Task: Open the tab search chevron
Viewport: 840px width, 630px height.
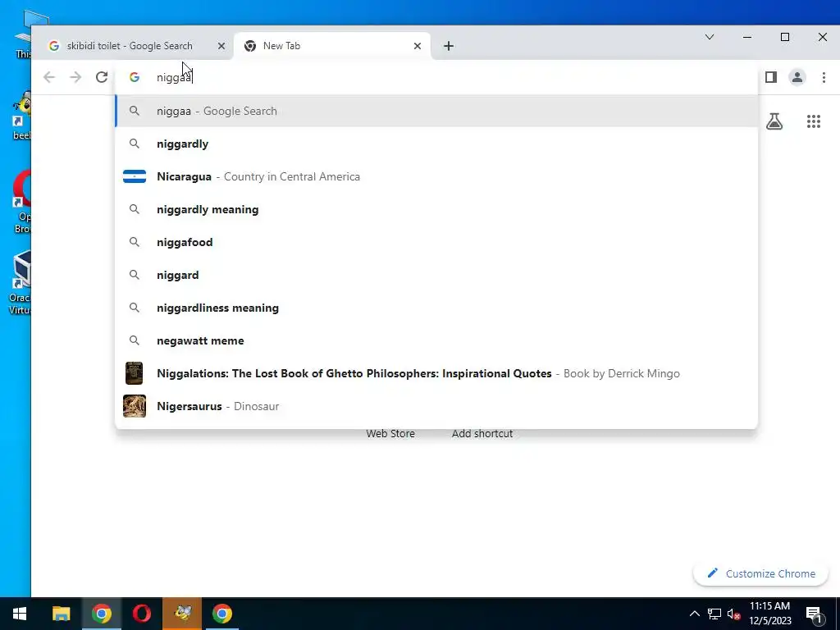Action: coord(710,37)
